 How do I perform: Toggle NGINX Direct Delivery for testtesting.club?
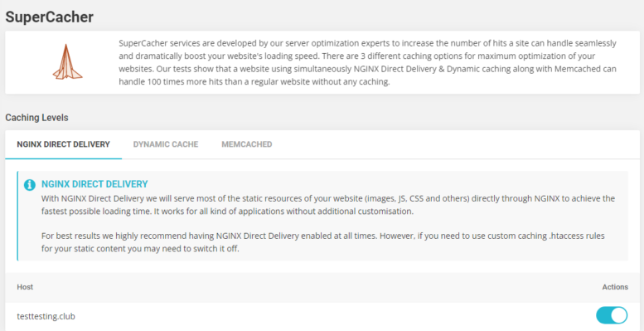pyautogui.click(x=612, y=316)
